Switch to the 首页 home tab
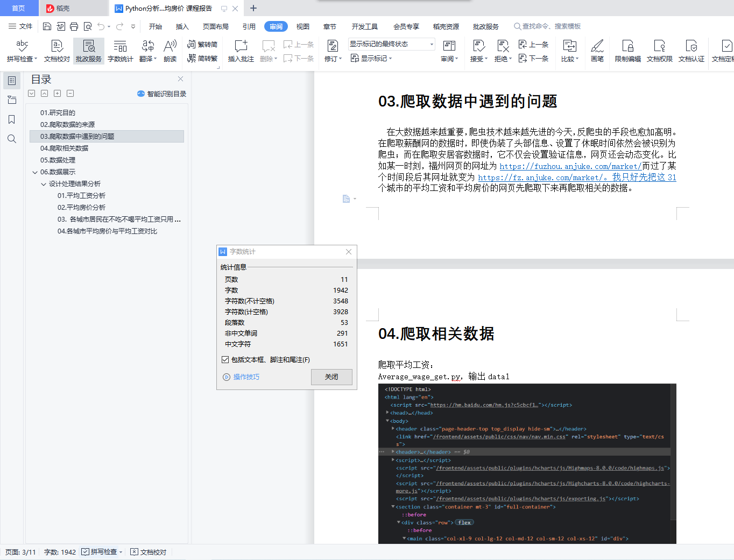The height and width of the screenshot is (560, 734). click(x=19, y=8)
